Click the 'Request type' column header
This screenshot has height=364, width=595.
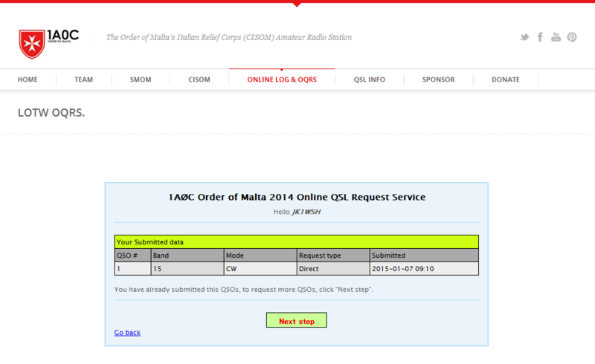coord(333,256)
